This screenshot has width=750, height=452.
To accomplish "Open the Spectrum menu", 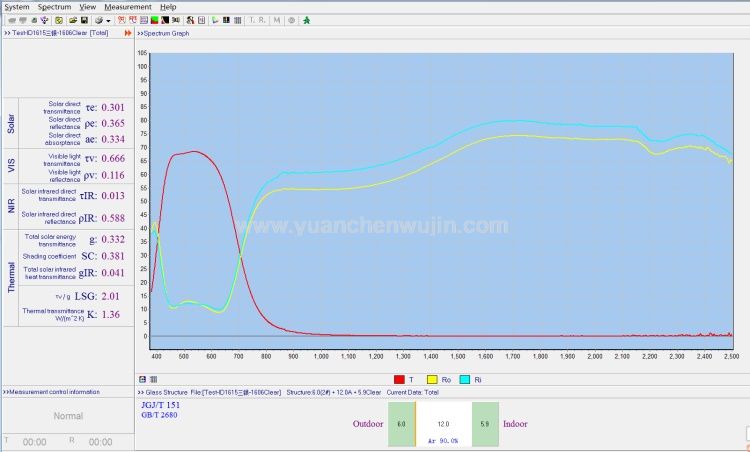I will click(x=54, y=6).
